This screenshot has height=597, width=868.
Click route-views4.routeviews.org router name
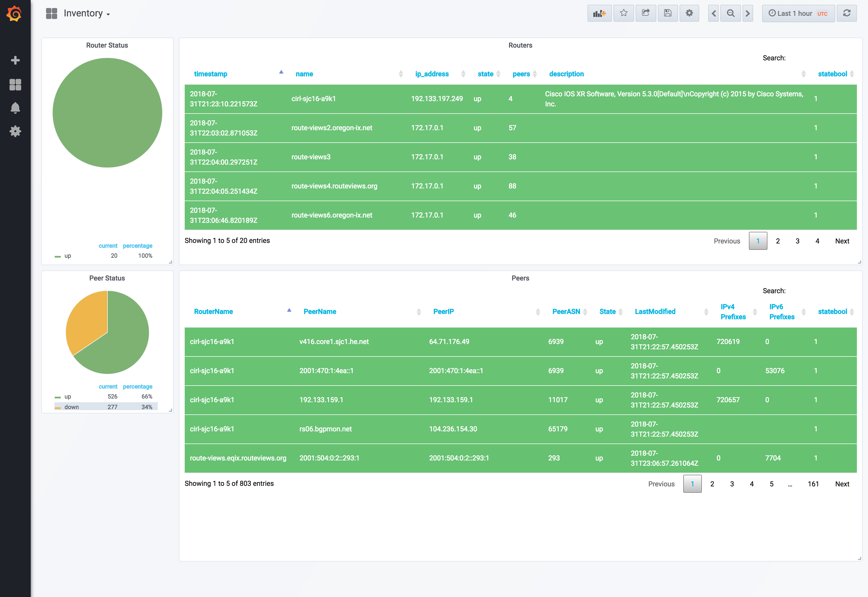point(334,186)
